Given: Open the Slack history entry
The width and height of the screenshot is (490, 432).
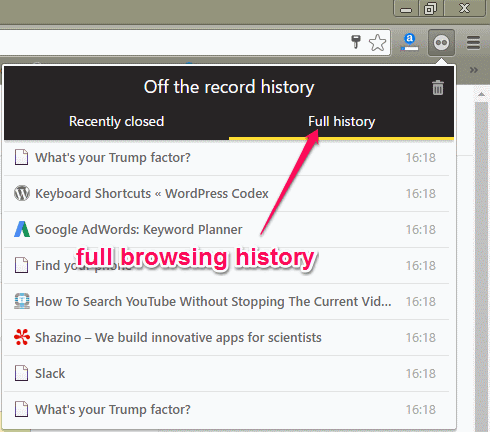Looking at the screenshot, I should (226, 374).
